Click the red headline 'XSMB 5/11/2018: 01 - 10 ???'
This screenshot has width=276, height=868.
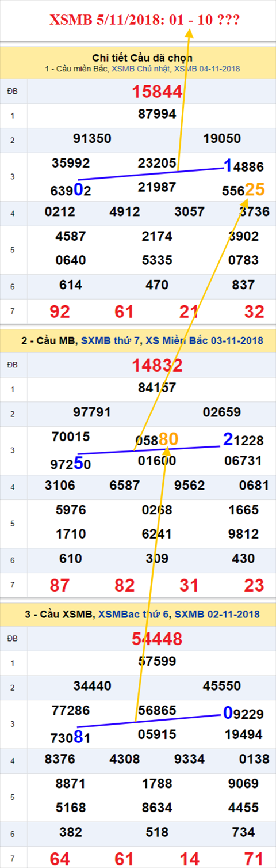click(145, 20)
